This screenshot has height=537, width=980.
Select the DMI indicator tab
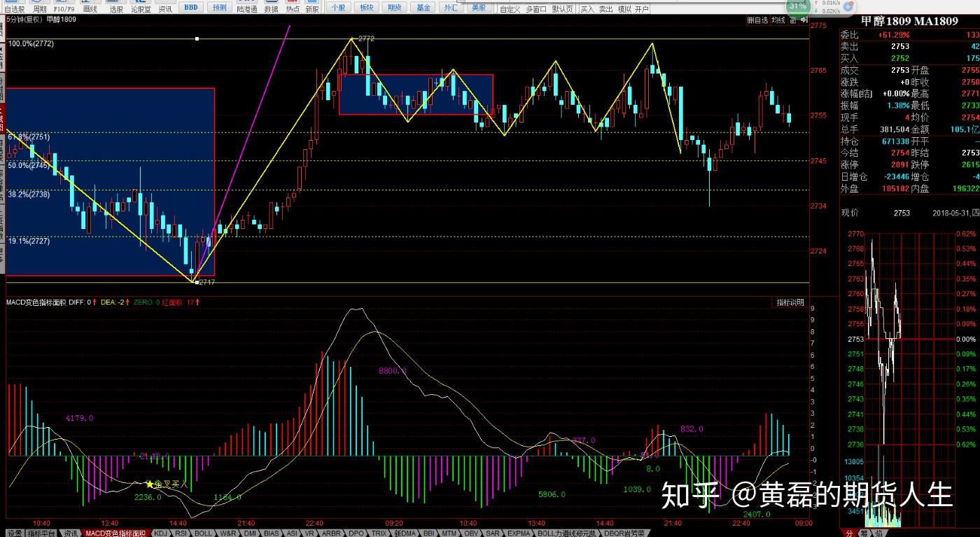(250, 532)
